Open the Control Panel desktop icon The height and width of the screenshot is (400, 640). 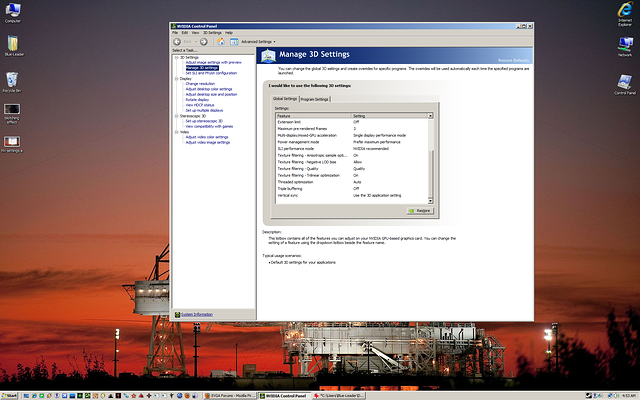625,83
